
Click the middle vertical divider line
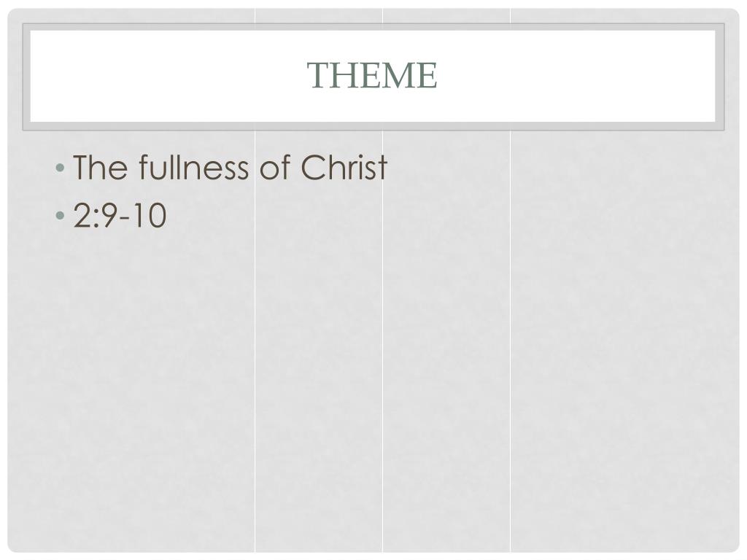pos(383,365)
